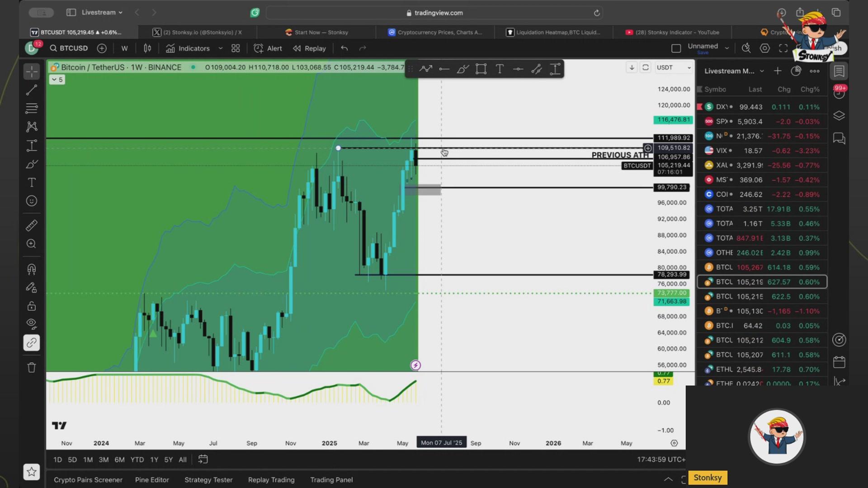
Task: Select the ruler measure tool
Action: pos(31,225)
